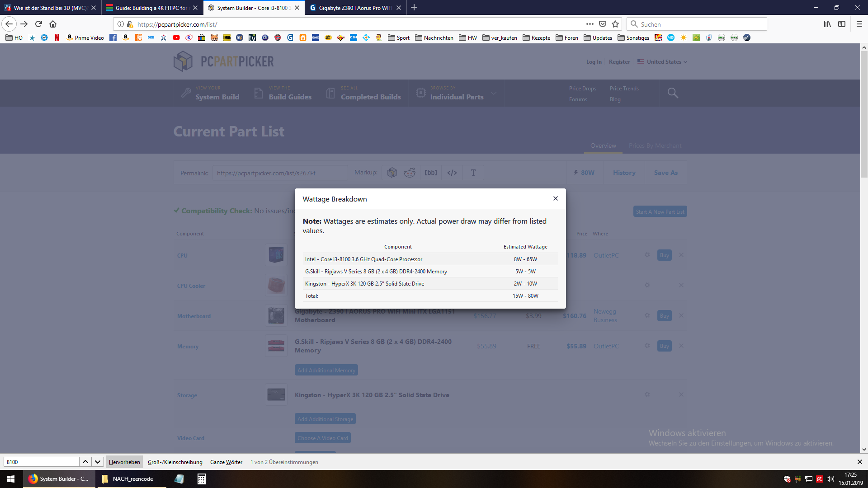Open volume control in system tray
Image resolution: width=868 pixels, height=488 pixels.
pos(830,479)
